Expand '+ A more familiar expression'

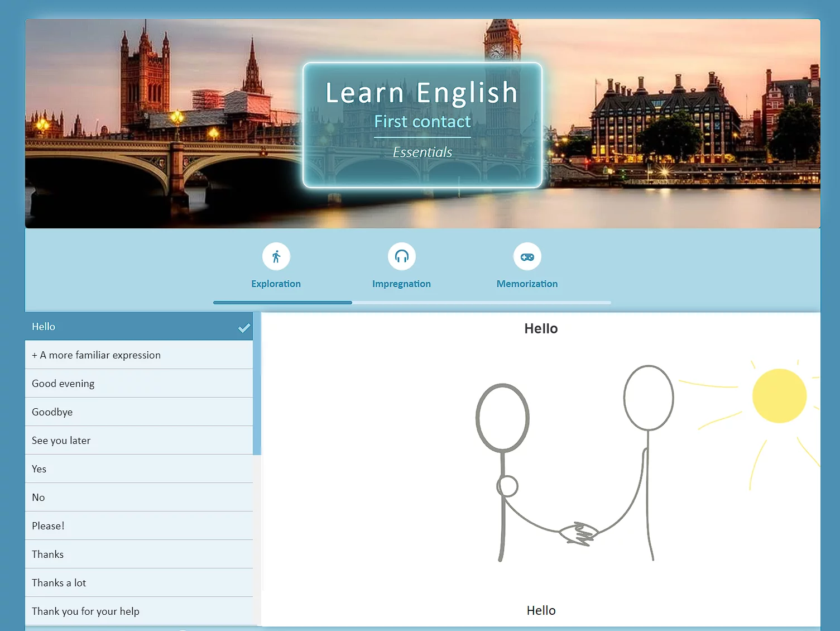click(96, 355)
